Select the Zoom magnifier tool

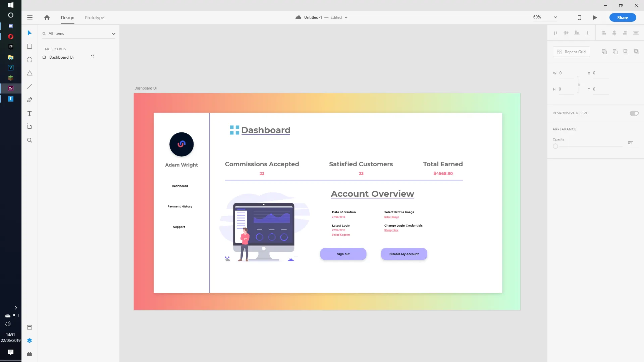click(x=30, y=140)
